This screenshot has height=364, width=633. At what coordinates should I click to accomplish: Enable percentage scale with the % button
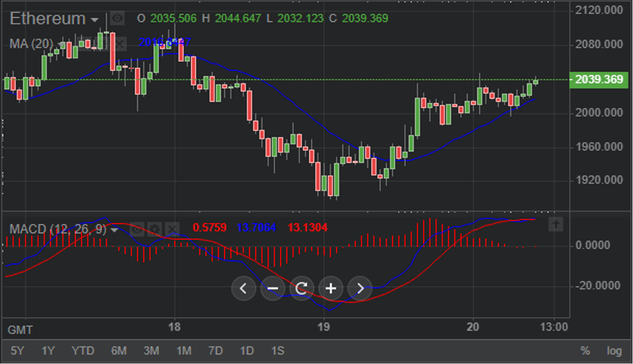[586, 351]
